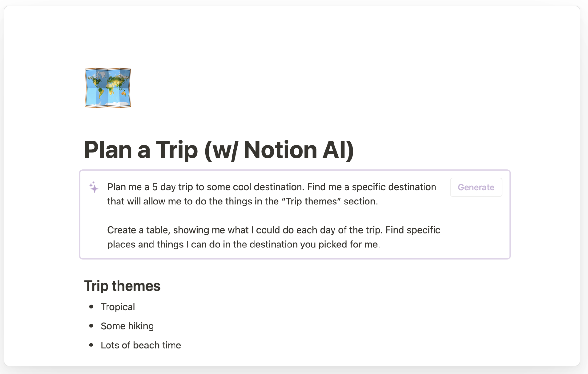588x374 pixels.
Task: Click inside the AI prompt text block
Action: 271,194
